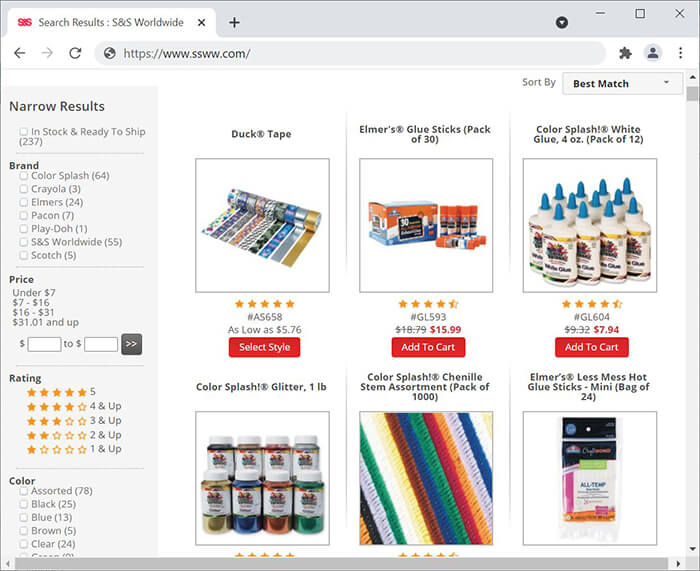
Task: Click the new tab plus icon
Action: [234, 22]
